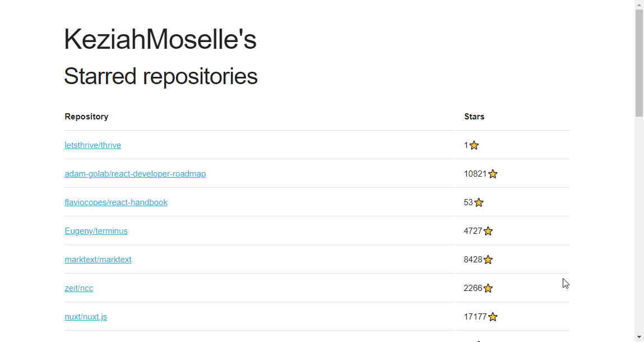Click the Starred repositories heading
Viewport: 644px width, 342px height.
[161, 76]
